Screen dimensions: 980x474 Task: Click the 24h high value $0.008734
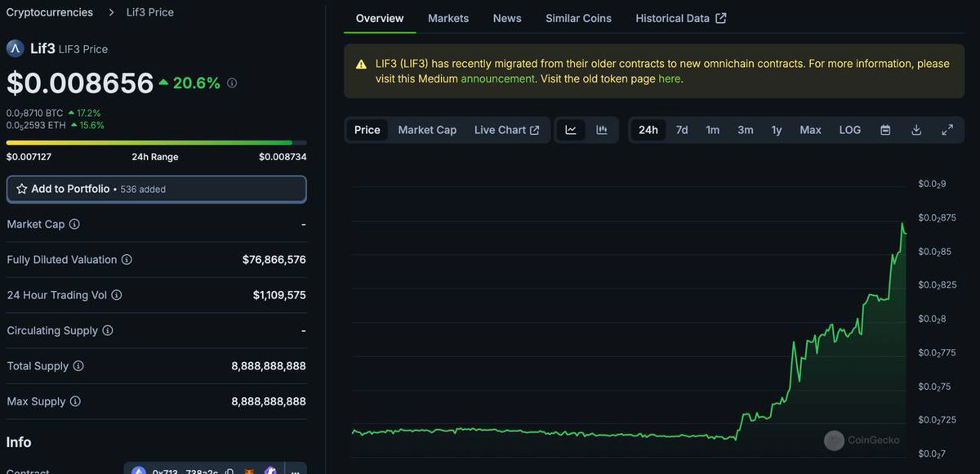283,157
